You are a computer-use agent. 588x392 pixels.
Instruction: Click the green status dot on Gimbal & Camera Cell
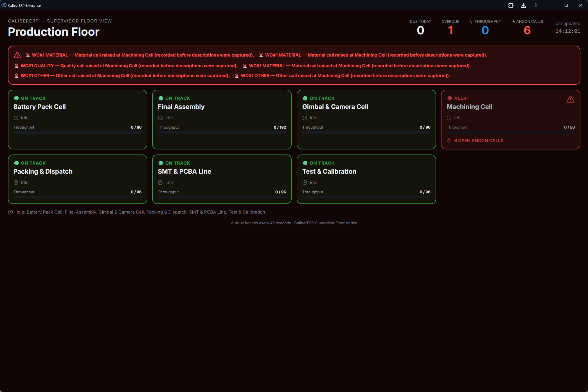tap(305, 98)
